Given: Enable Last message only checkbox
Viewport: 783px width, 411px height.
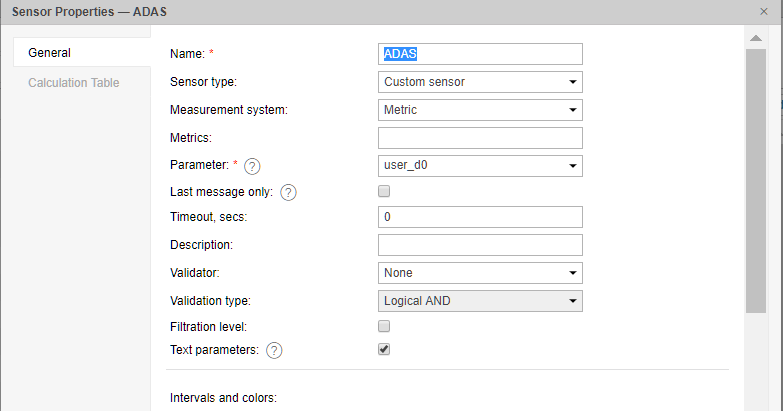Looking at the screenshot, I should 384,191.
